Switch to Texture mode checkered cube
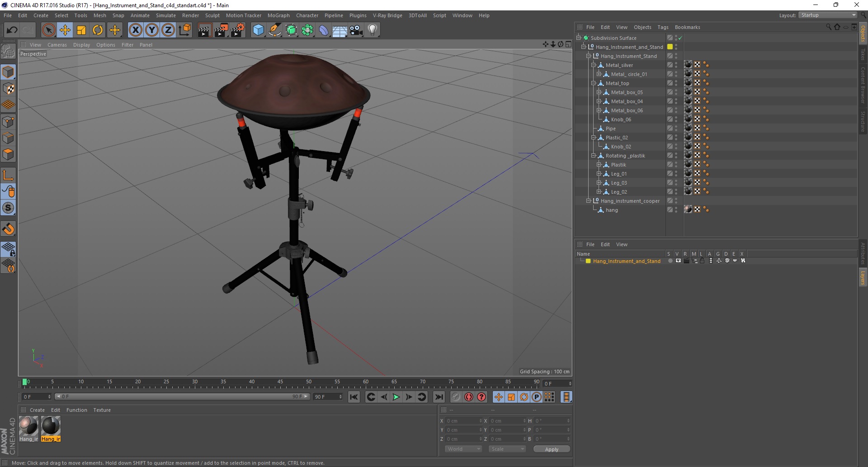The height and width of the screenshot is (467, 868). point(8,89)
